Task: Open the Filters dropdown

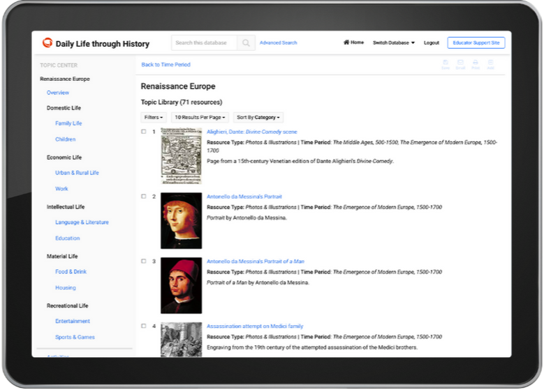Action: click(154, 117)
